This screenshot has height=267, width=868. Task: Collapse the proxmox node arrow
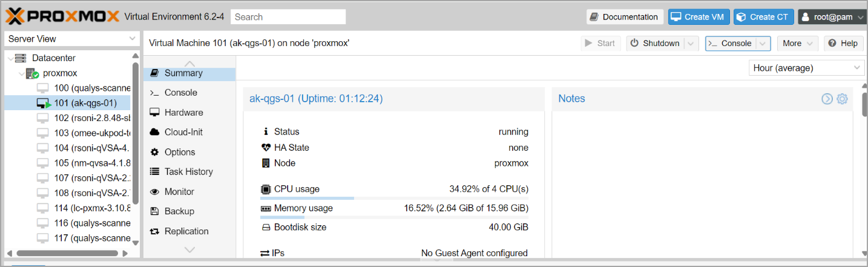(x=21, y=73)
